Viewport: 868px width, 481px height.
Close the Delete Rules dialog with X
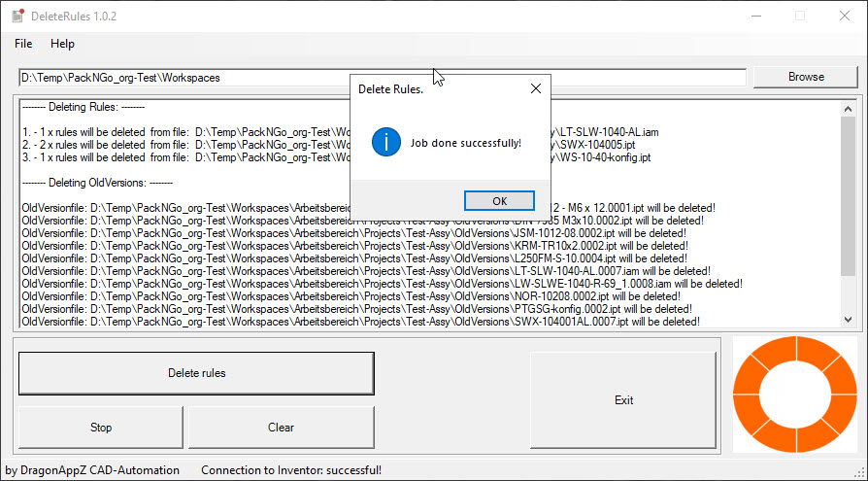tap(536, 88)
